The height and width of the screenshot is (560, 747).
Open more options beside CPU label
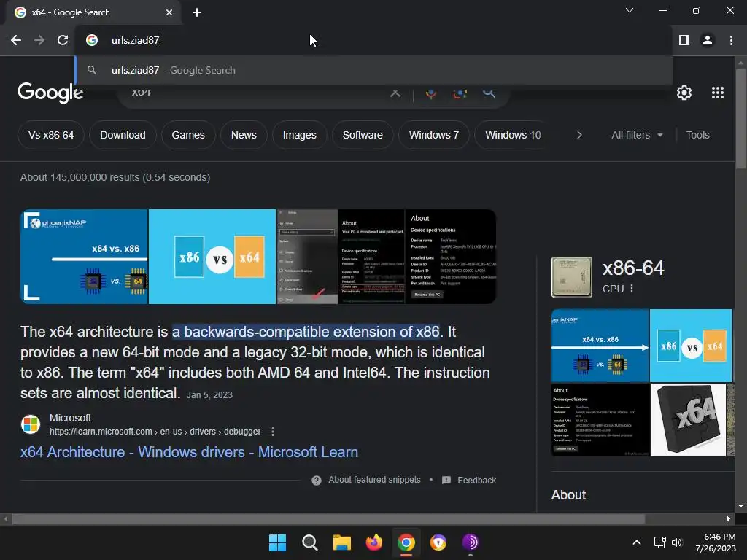pyautogui.click(x=632, y=289)
